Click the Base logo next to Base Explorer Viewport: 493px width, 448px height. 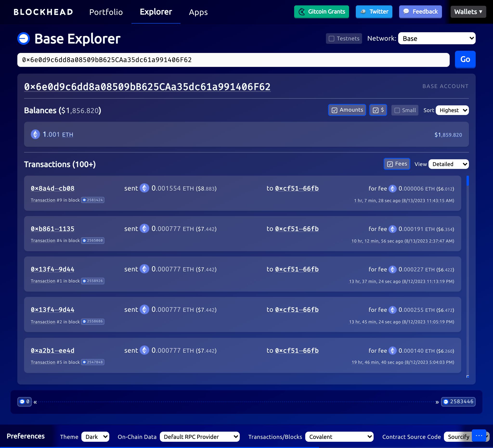pyautogui.click(x=24, y=38)
